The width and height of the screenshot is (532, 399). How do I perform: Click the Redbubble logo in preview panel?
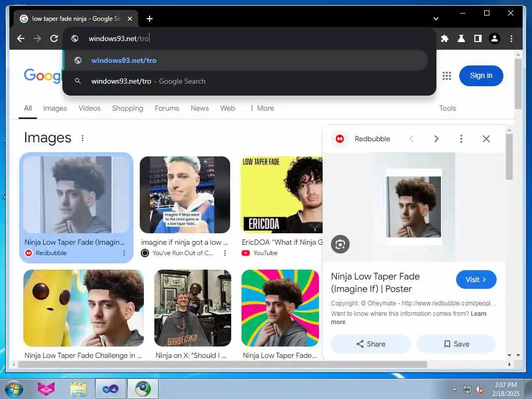pyautogui.click(x=340, y=139)
